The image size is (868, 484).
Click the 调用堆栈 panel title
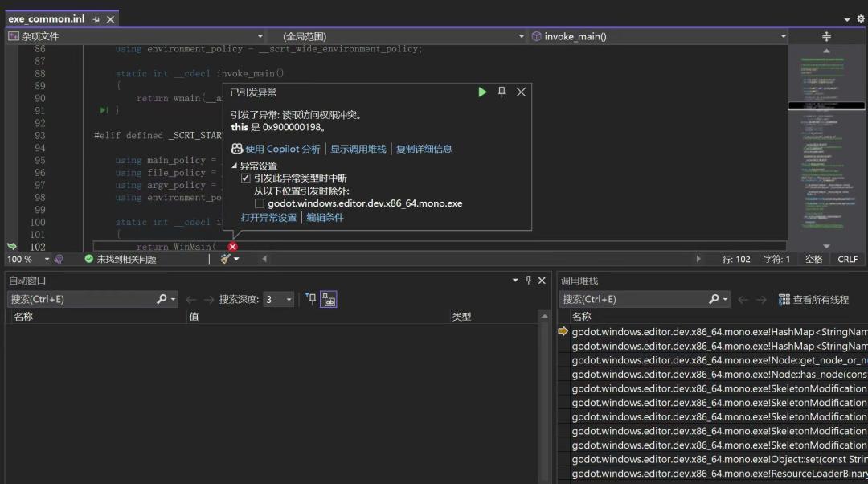point(579,281)
